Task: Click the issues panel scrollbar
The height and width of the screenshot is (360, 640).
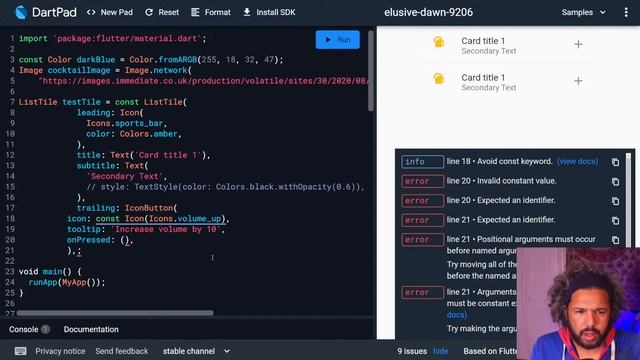Action: [x=628, y=200]
